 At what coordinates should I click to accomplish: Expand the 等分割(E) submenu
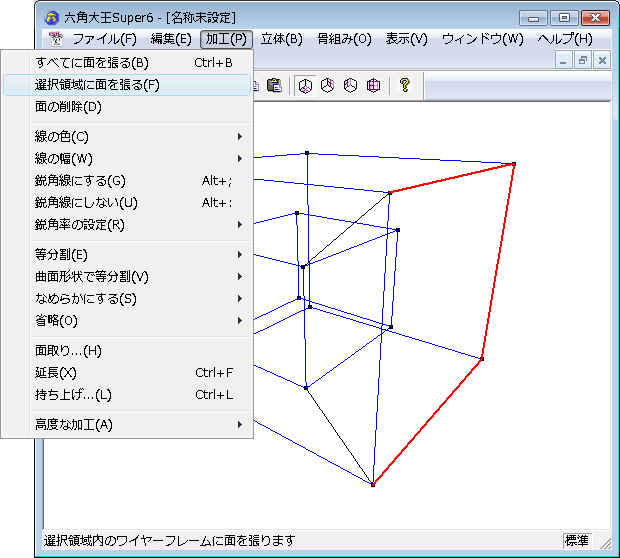(127, 255)
